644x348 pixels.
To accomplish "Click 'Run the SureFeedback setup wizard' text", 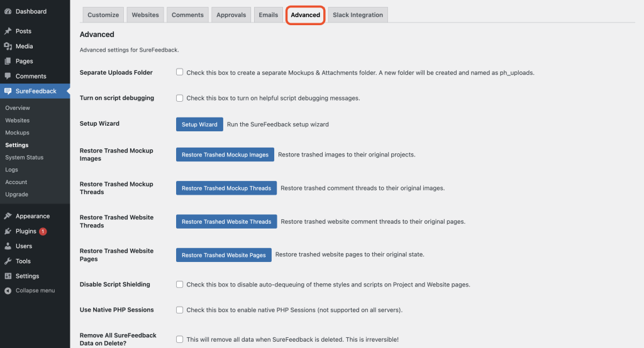I will (278, 124).
